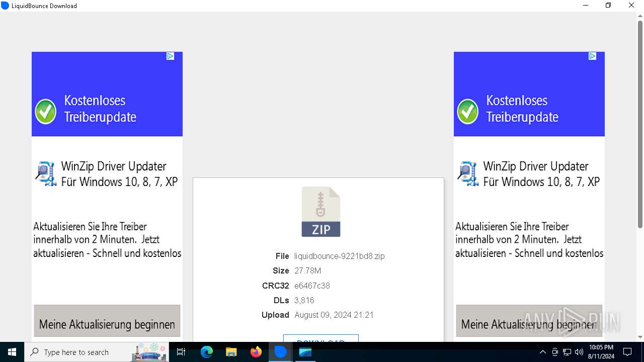Click the scrollbar up arrow
This screenshot has height=362, width=644.
click(x=640, y=16)
